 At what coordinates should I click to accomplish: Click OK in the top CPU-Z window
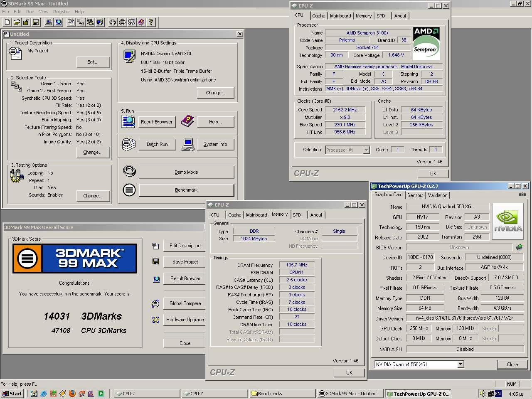(x=433, y=173)
